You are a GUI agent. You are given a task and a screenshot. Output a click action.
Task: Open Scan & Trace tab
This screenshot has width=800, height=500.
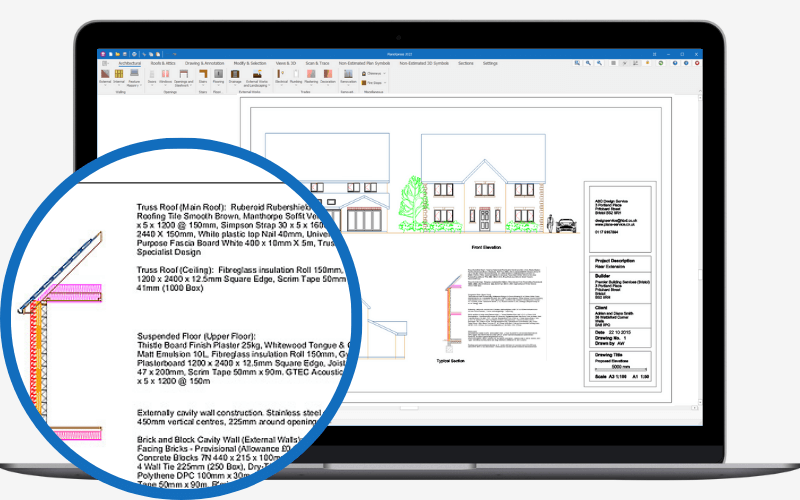click(x=317, y=63)
